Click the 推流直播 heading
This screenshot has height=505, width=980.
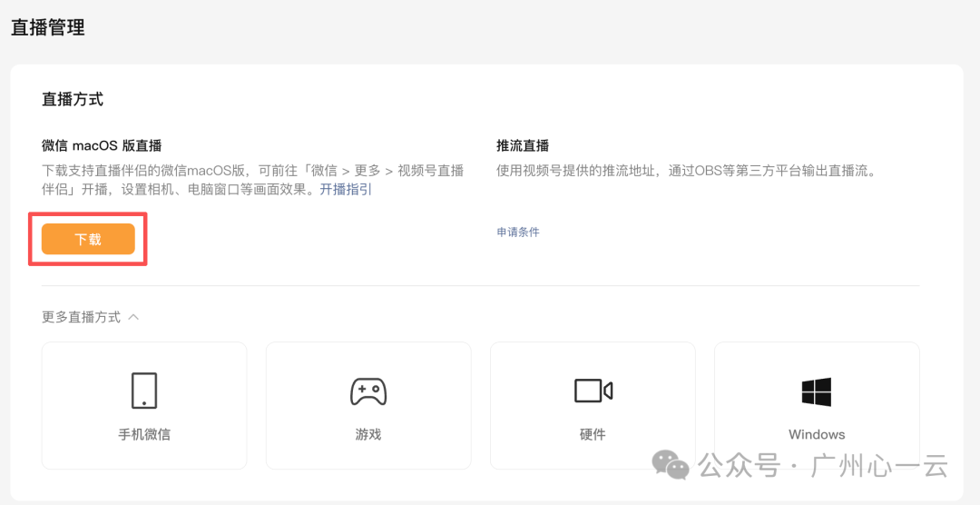[524, 146]
